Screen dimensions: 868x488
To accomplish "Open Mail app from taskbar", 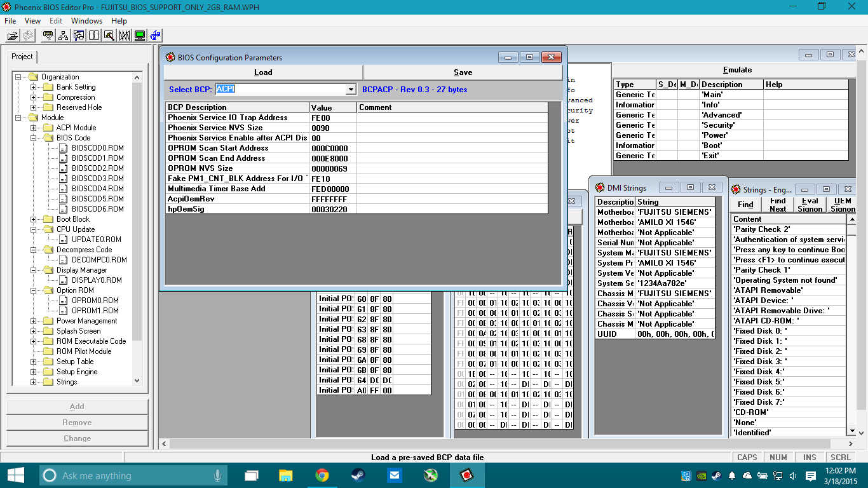I will coord(395,475).
